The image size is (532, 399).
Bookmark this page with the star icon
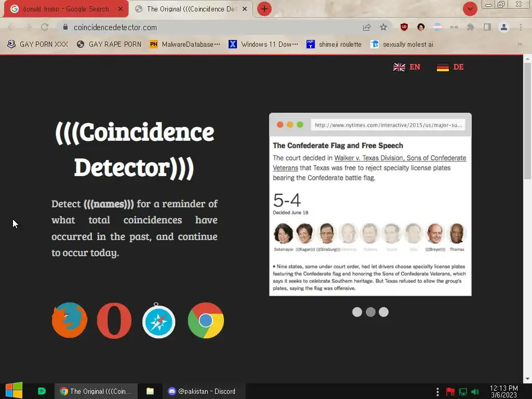[383, 27]
